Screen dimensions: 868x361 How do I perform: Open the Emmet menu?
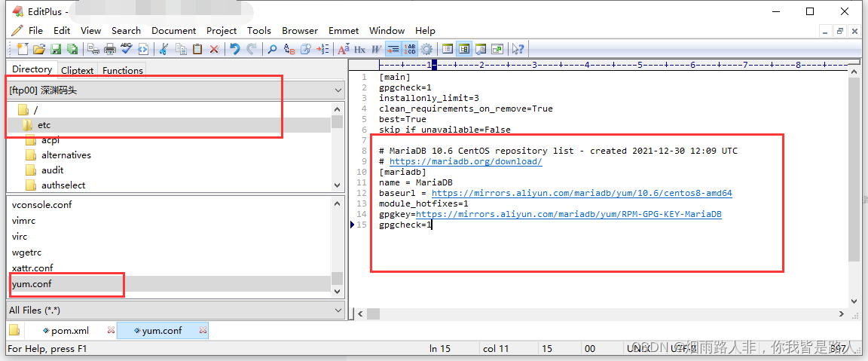tap(344, 30)
